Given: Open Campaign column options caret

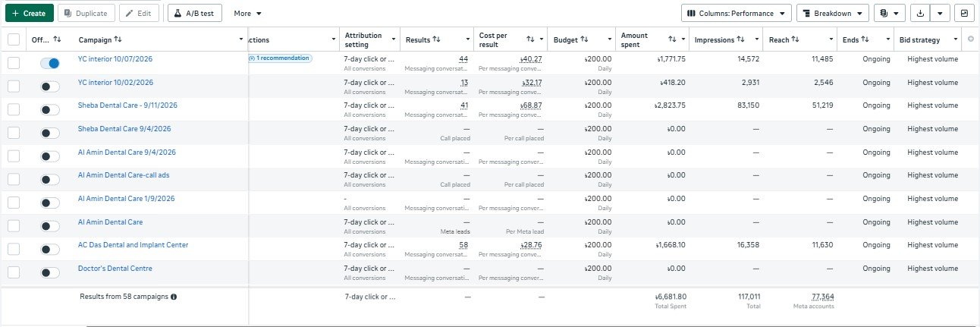Looking at the screenshot, I should [241, 39].
